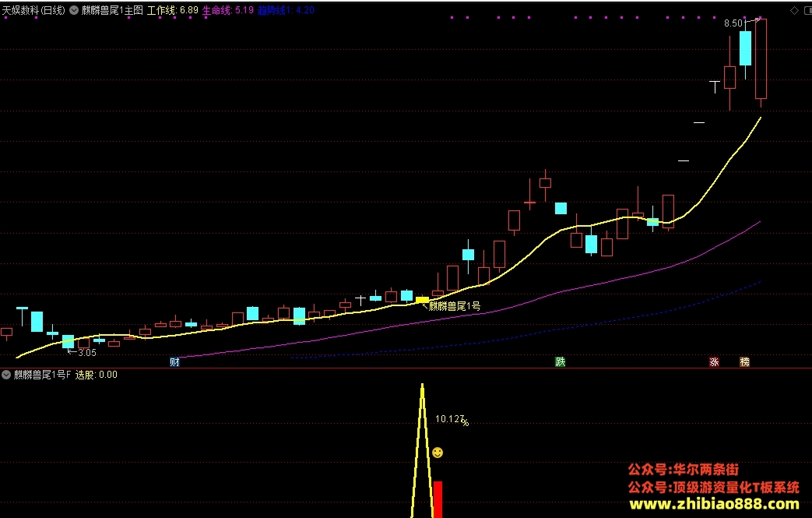Click the 工作线: 6.89 readout
Screen dimensions: 812x518
coord(173,10)
